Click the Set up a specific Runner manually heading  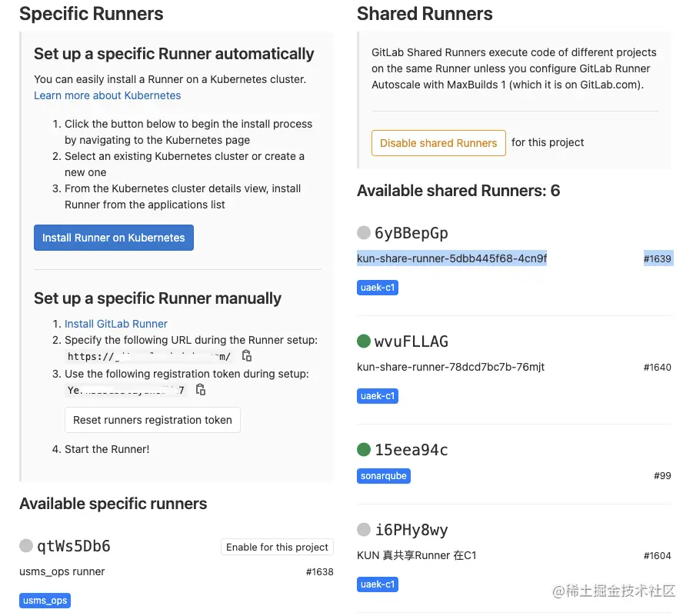tap(158, 298)
